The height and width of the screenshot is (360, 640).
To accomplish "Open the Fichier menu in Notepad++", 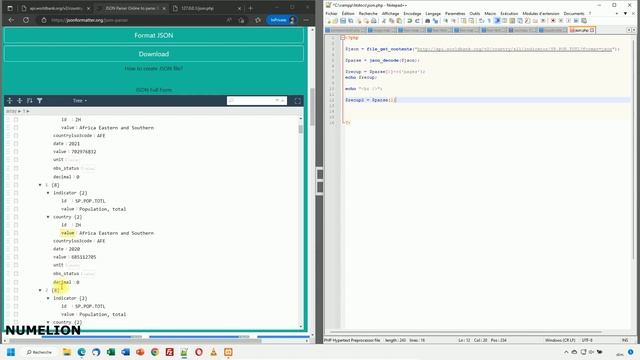I will pyautogui.click(x=331, y=13).
